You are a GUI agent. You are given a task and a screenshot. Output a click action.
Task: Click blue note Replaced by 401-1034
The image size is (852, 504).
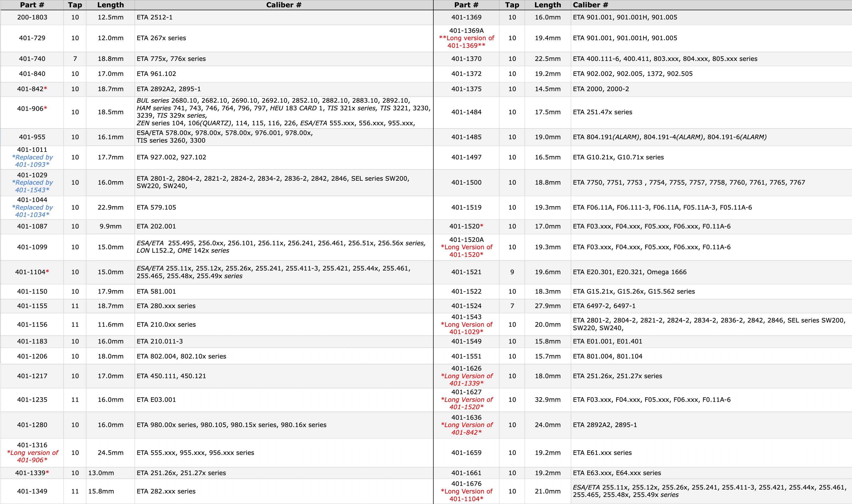(x=32, y=211)
